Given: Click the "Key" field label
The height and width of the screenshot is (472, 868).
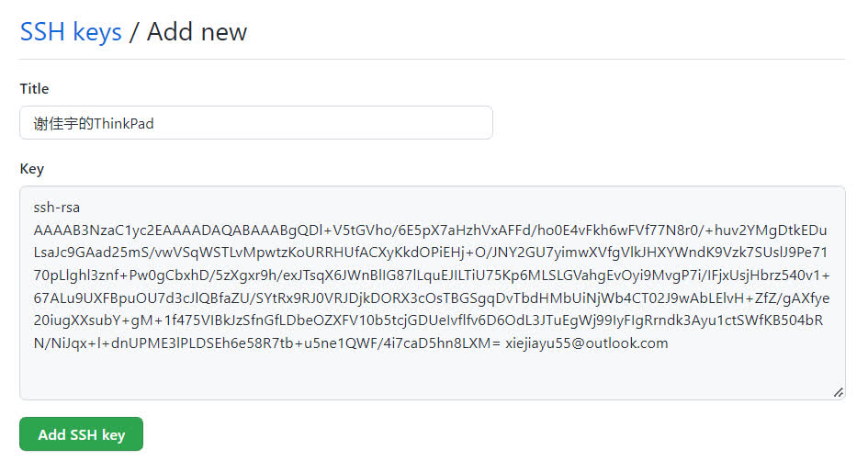Looking at the screenshot, I should (x=31, y=169).
